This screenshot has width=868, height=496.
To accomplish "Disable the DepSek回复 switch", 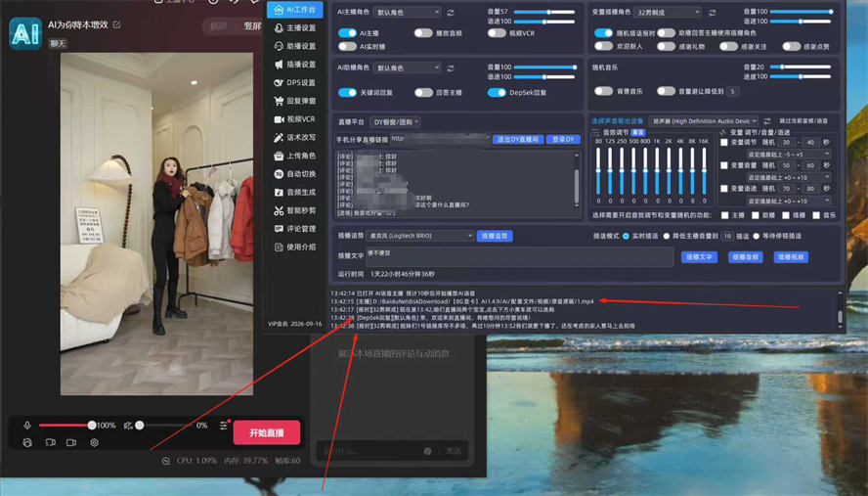I will (497, 93).
